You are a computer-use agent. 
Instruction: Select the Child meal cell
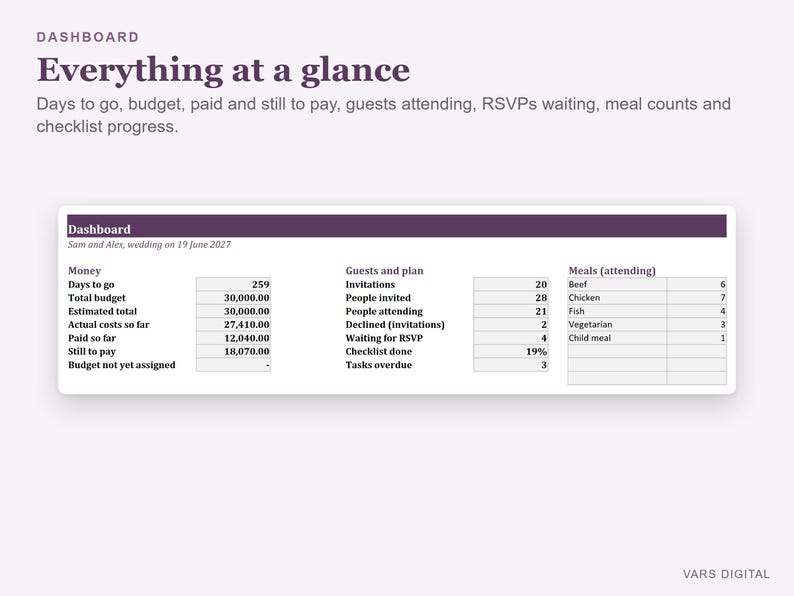617,338
